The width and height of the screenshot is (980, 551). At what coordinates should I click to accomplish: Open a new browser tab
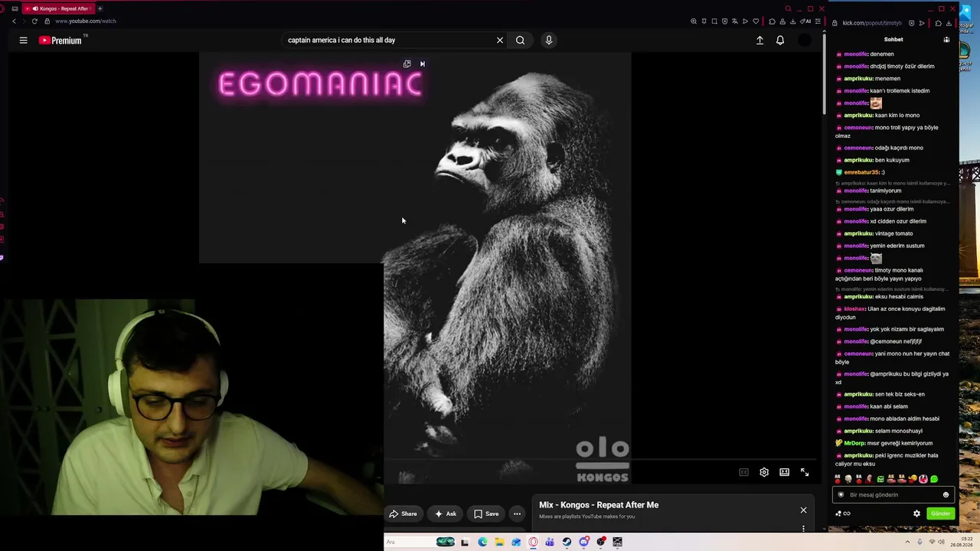coord(100,8)
